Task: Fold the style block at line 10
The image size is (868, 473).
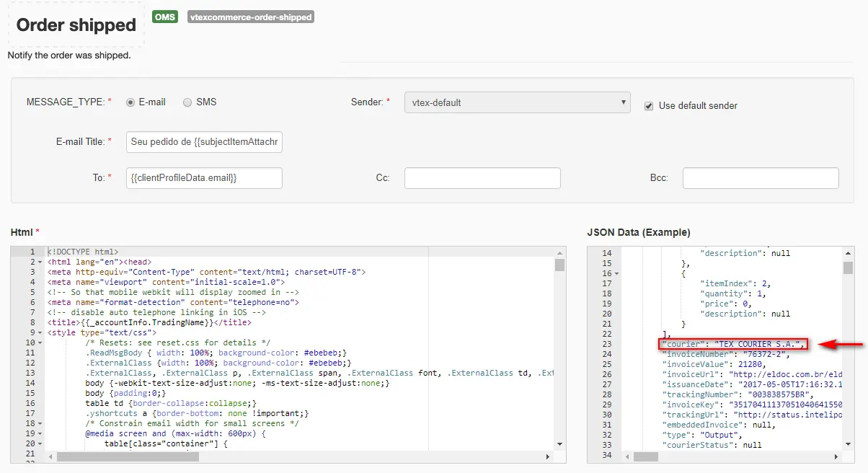Action: tap(40, 342)
